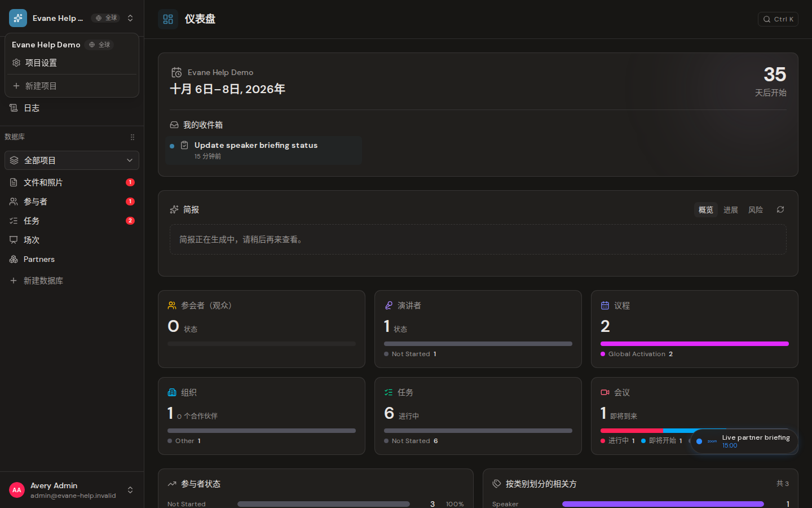Click the 会议 video camera icon
The height and width of the screenshot is (508, 812).
pyautogui.click(x=605, y=392)
